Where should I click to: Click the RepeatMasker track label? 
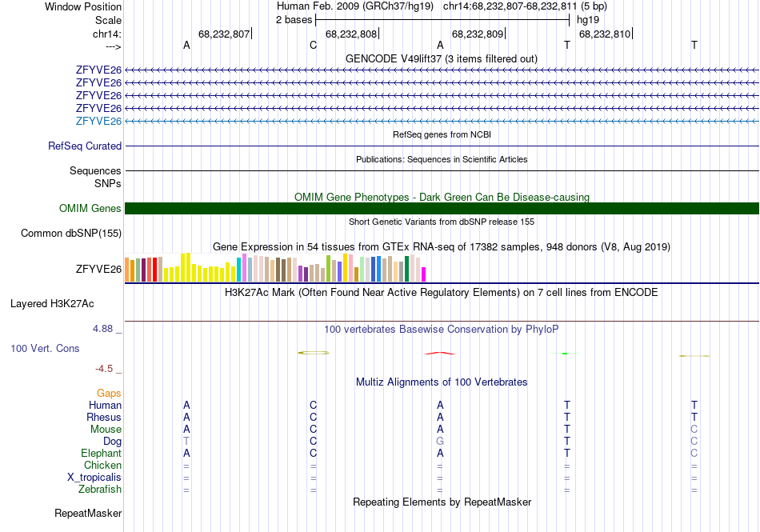click(88, 513)
